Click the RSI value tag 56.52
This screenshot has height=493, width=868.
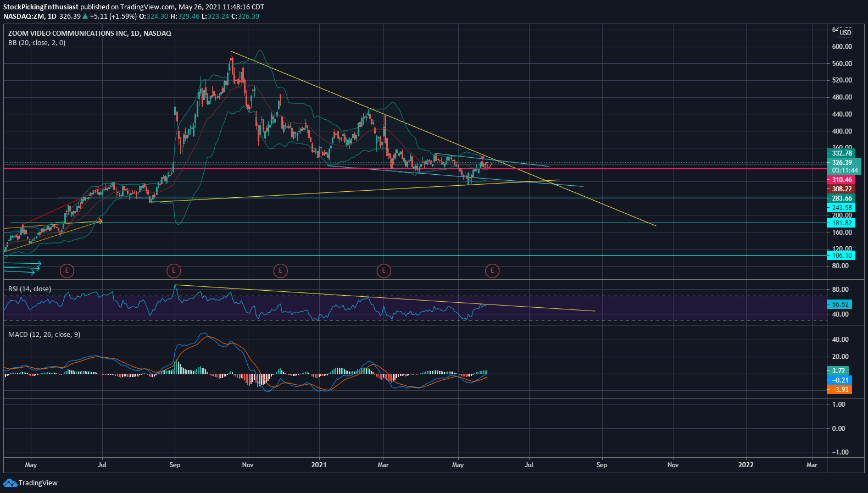(x=839, y=304)
